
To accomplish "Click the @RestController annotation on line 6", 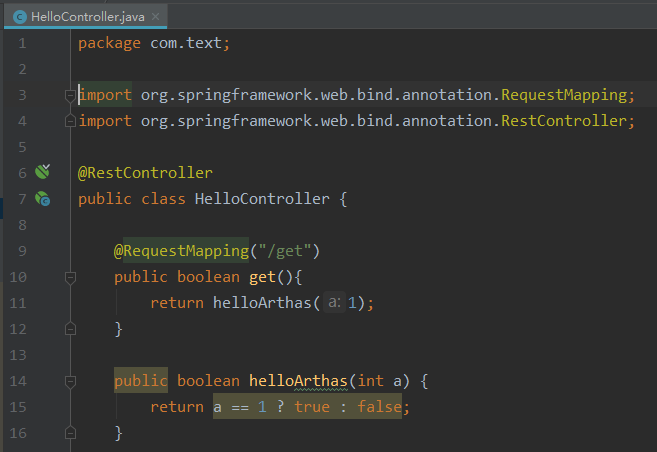I will click(145, 173).
